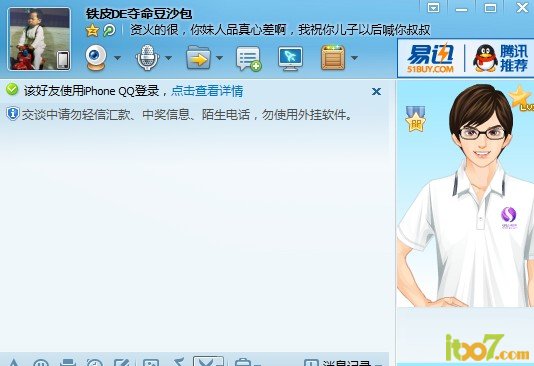Start a voice call with microphone icon
The image size is (534, 366).
(147, 58)
